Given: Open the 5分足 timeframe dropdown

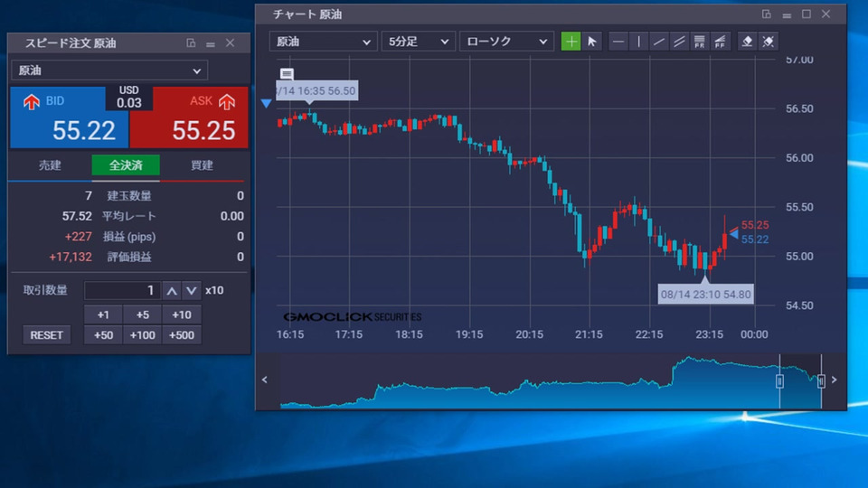Looking at the screenshot, I should coord(418,42).
